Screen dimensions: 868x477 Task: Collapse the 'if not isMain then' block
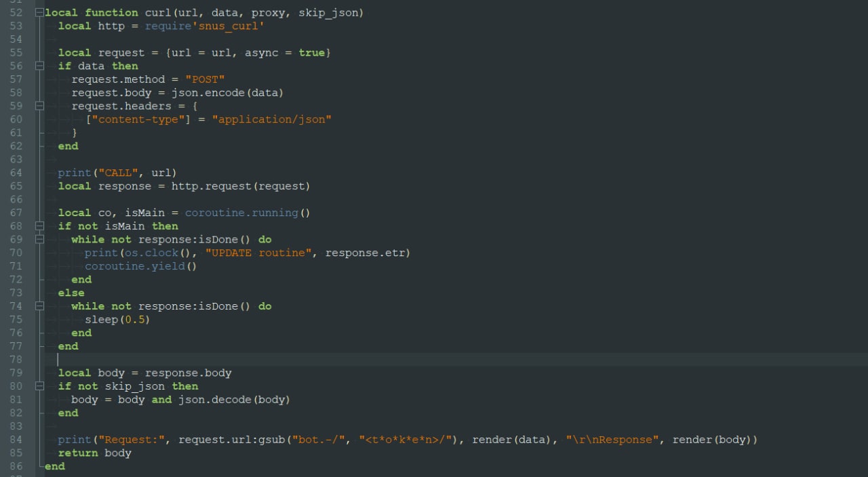39,226
